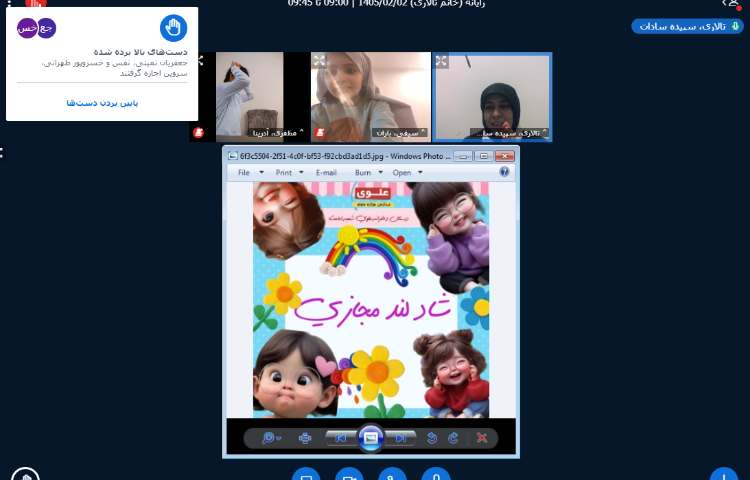Click the File menu dropdown arrow

tap(262, 173)
